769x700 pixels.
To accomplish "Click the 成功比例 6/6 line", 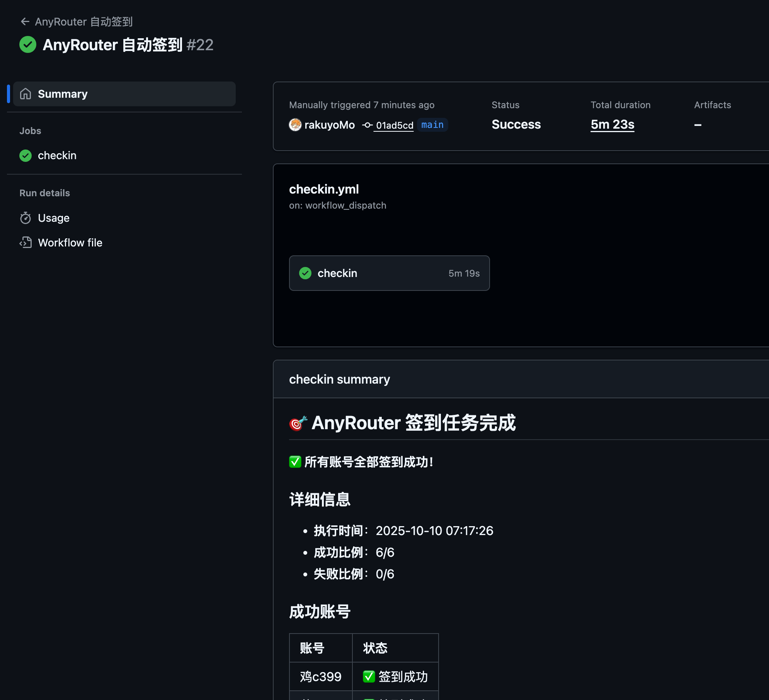I will (x=354, y=552).
